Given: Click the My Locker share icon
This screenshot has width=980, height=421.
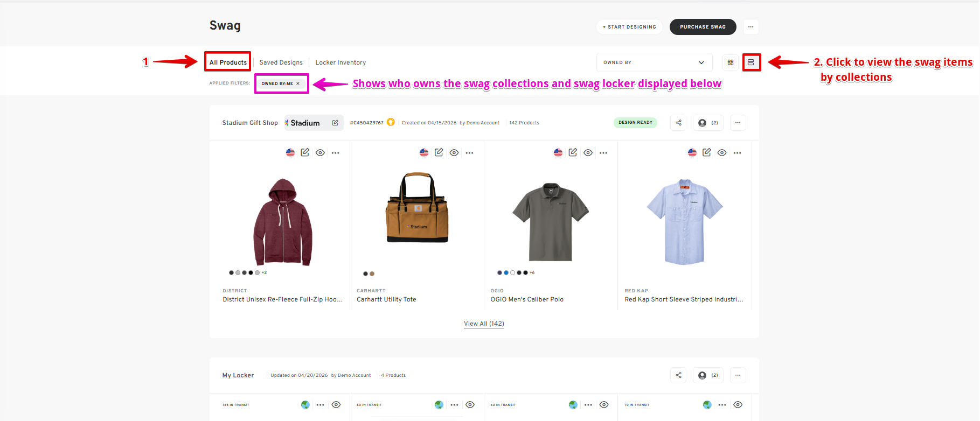Looking at the screenshot, I should 678,375.
